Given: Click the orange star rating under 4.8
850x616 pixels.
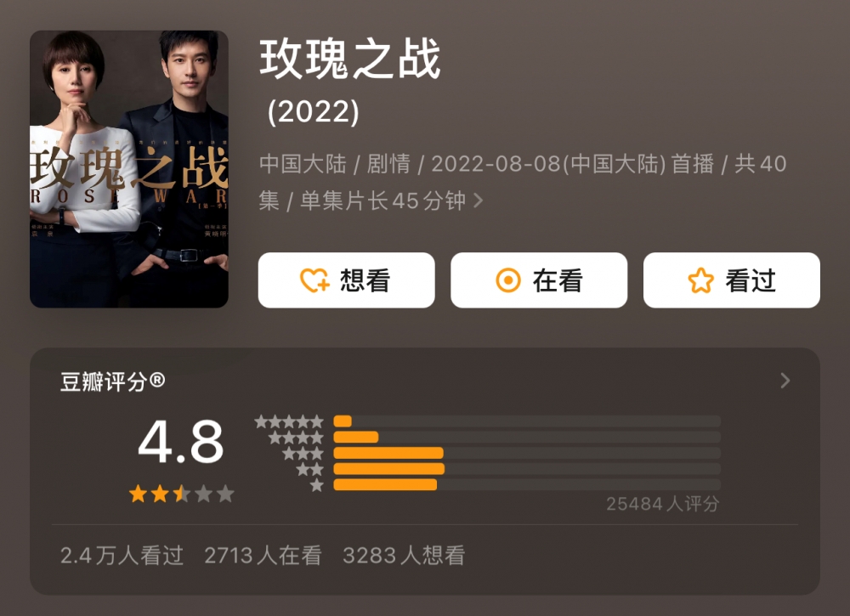Looking at the screenshot, I should pyautogui.click(x=180, y=494).
